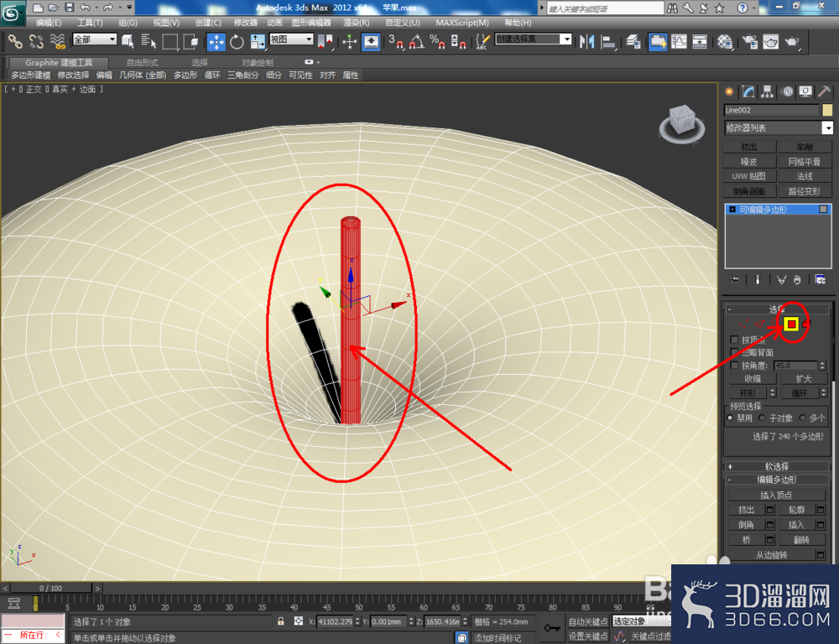Click the 扩大 grow selection button

(804, 379)
